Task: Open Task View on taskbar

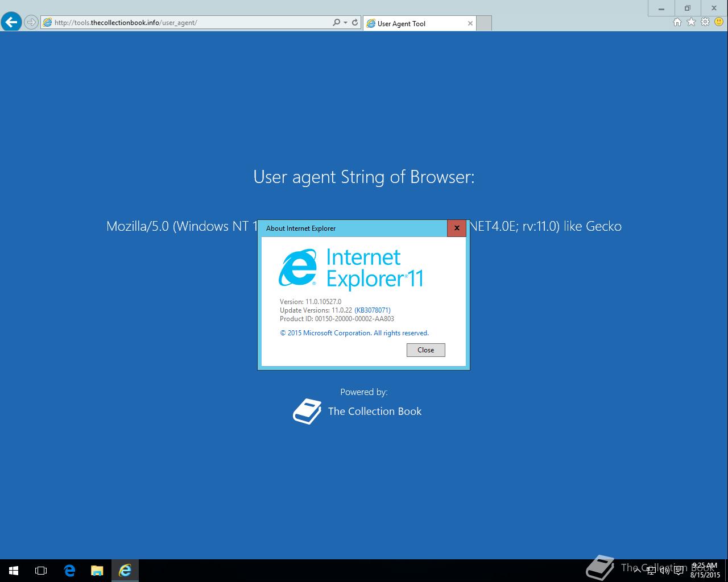Action: 41,571
